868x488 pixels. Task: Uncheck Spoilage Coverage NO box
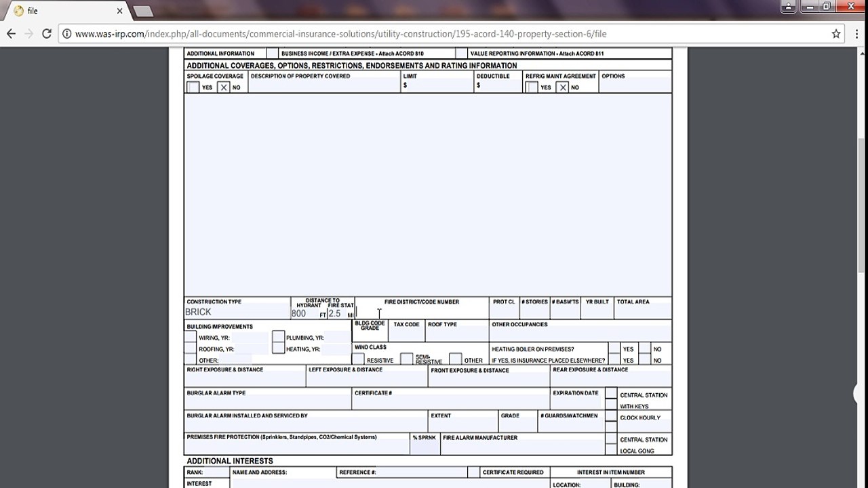pyautogui.click(x=224, y=87)
